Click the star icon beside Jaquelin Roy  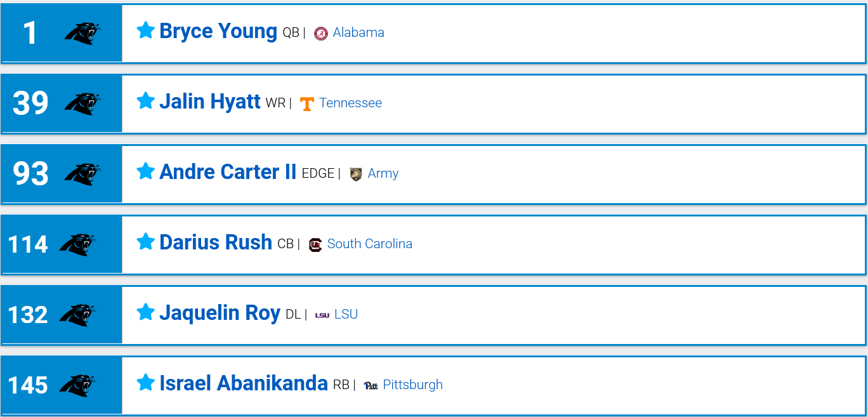pyautogui.click(x=145, y=312)
